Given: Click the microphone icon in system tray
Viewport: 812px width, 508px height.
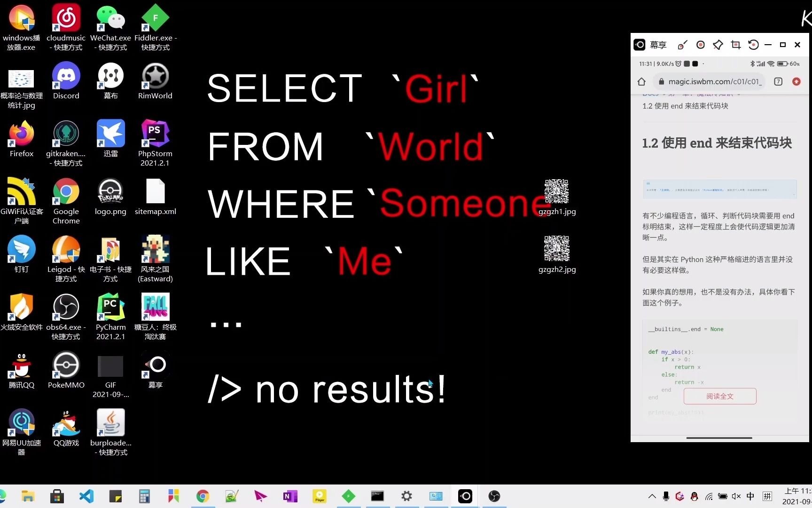Looking at the screenshot, I should [x=666, y=496].
